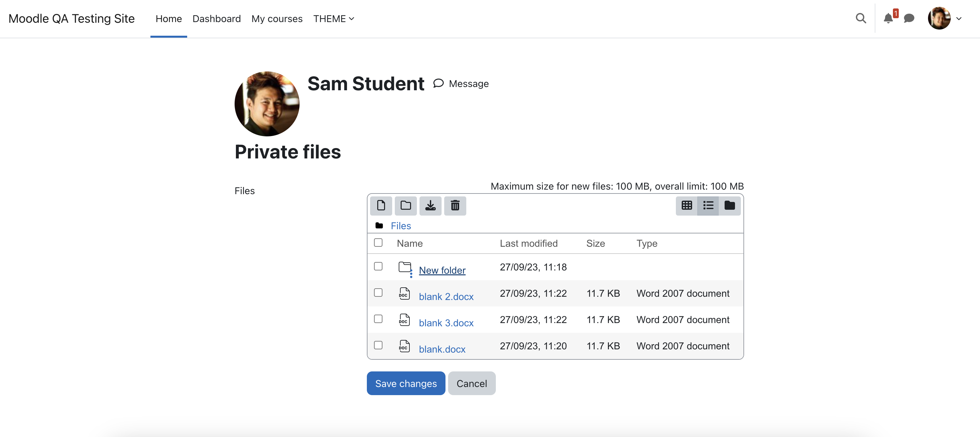Screen dimensions: 980x437
Task: Switch to list details view
Action: coord(708,206)
